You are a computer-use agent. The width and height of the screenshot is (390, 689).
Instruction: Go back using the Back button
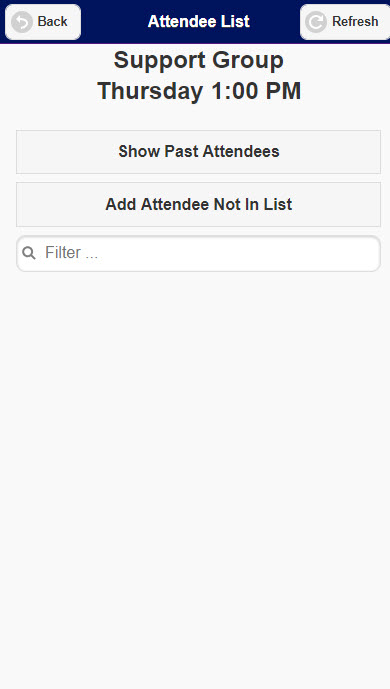[x=43, y=22]
